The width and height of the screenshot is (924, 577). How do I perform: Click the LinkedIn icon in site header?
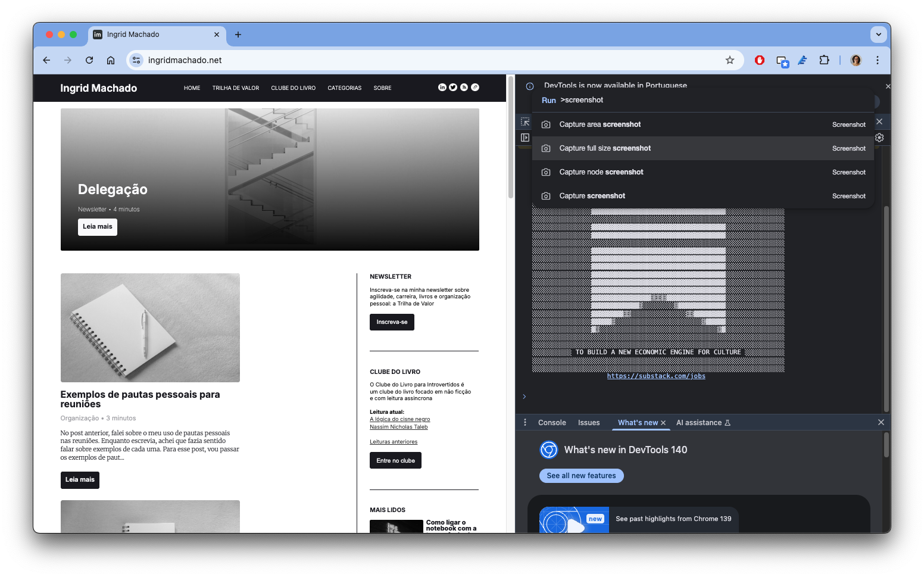pyautogui.click(x=442, y=88)
